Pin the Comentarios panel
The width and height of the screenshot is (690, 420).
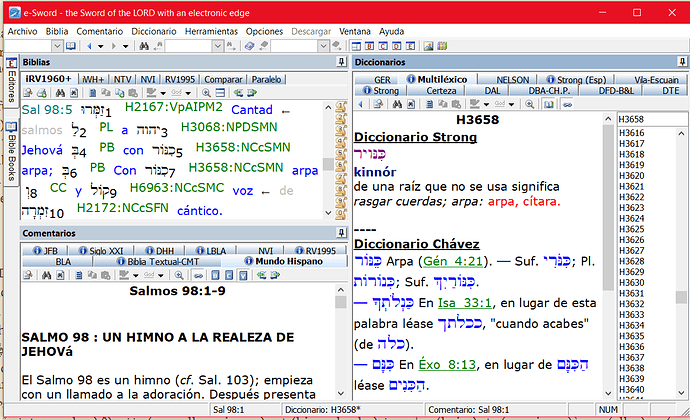[x=341, y=232]
